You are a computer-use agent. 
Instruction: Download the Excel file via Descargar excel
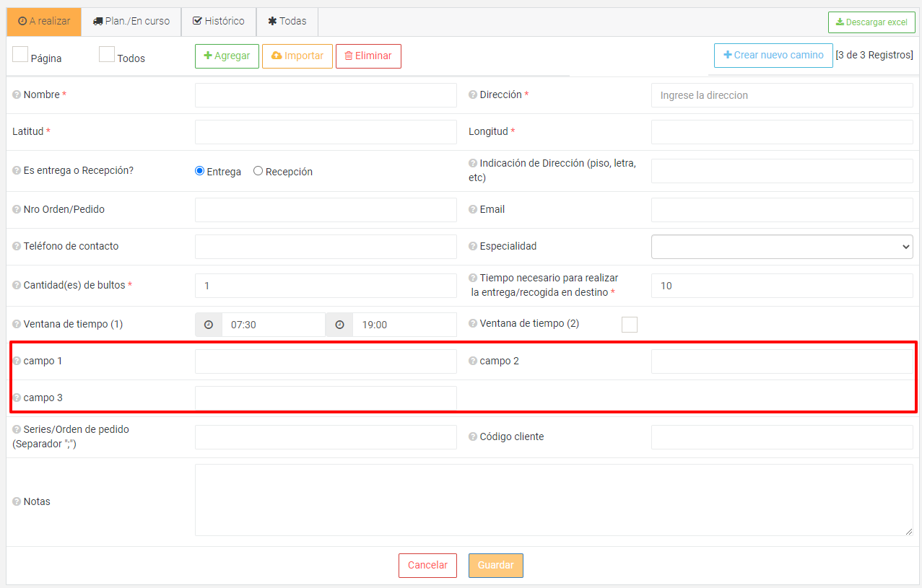tap(871, 22)
